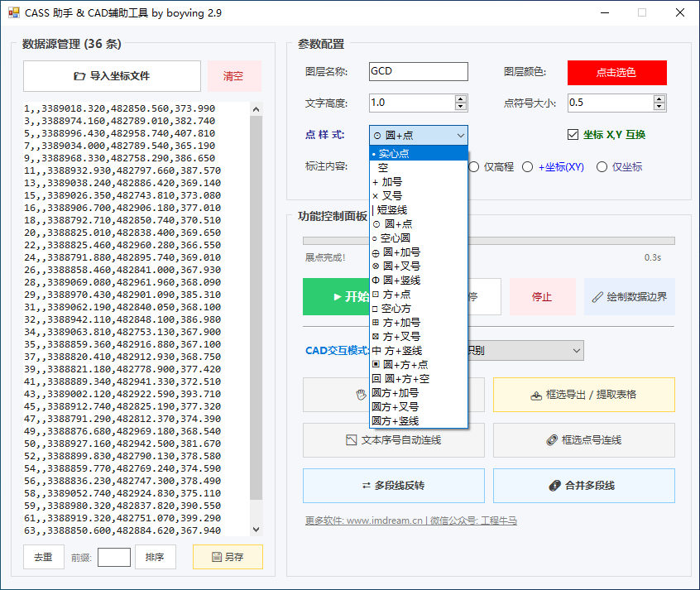This screenshot has height=590, width=700.
Task: Collapse the 点样式 combo box
Action: (460, 135)
